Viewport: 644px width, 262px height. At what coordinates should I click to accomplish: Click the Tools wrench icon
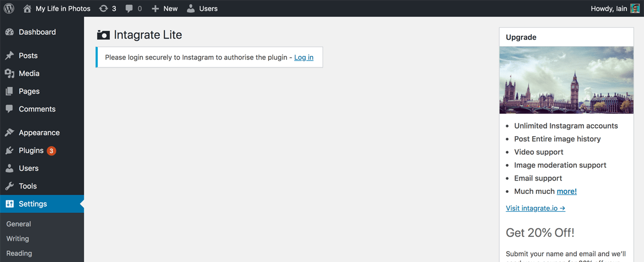coord(9,186)
